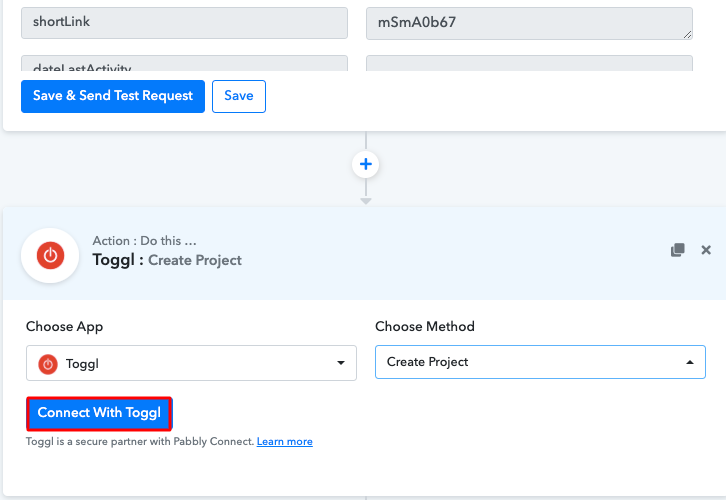Click the Choose Method caret arrow

[x=690, y=362]
